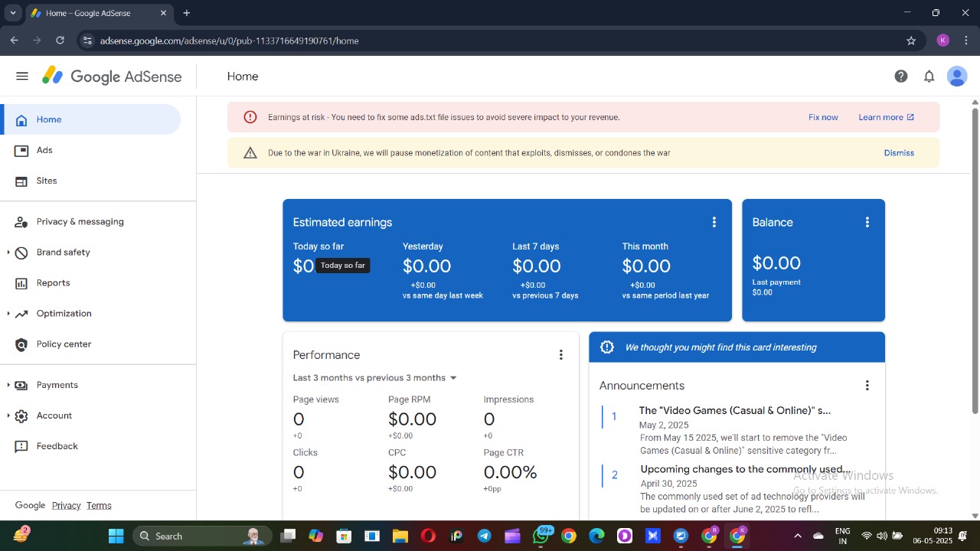Expand the Account menu arrow

(8, 416)
